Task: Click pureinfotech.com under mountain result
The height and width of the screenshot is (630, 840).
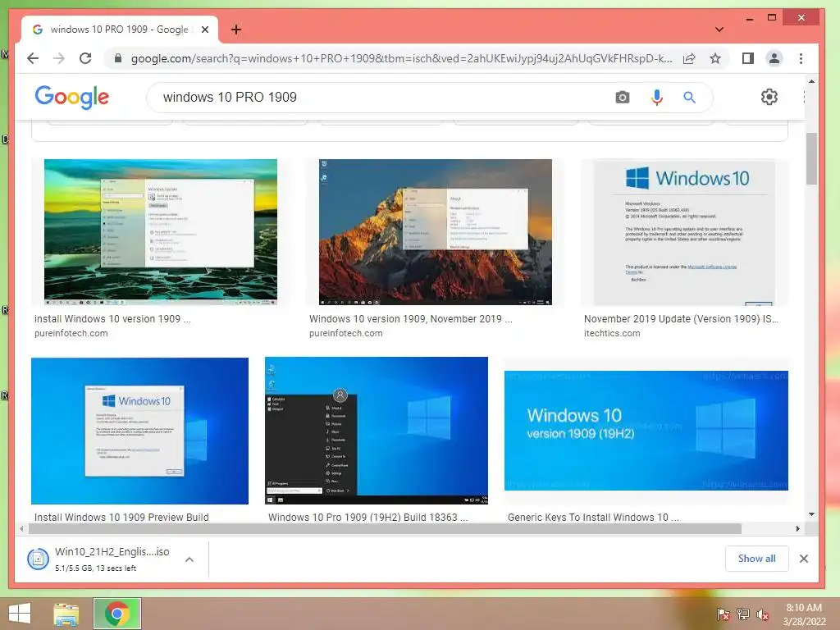Action: pyautogui.click(x=345, y=333)
